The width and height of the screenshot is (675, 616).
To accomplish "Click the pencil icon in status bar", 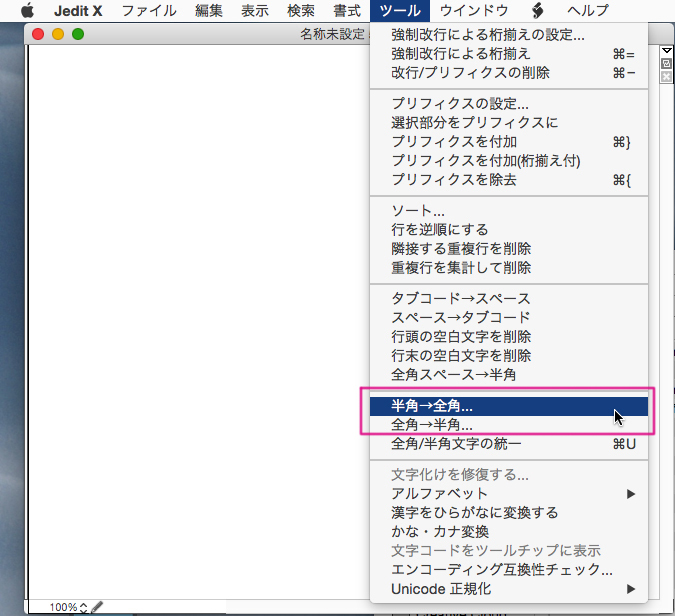I will (x=98, y=607).
